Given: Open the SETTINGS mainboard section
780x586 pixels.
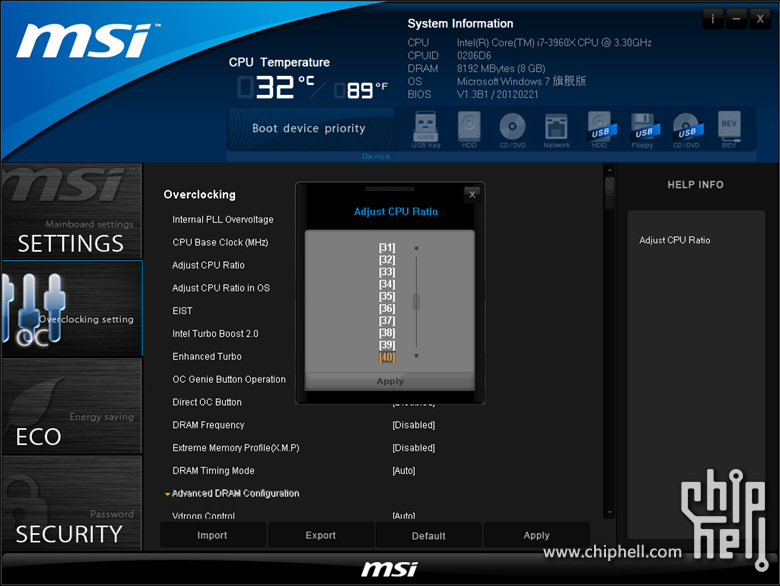Looking at the screenshot, I should 72,211.
